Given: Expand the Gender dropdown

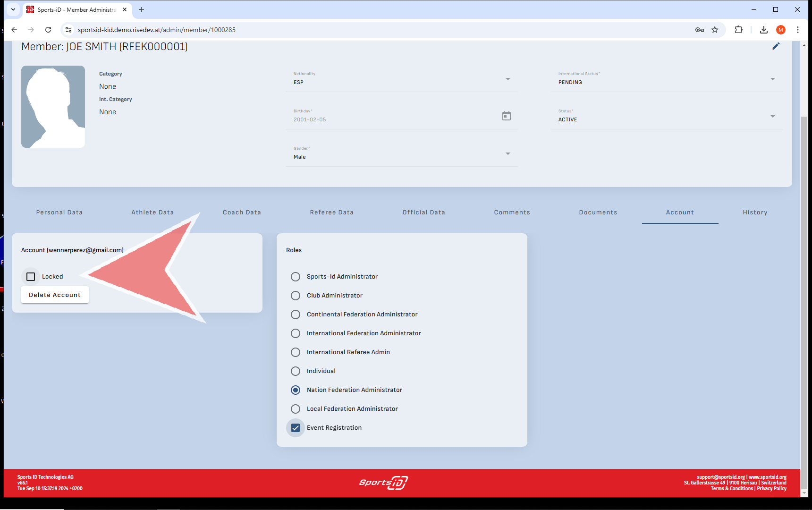Looking at the screenshot, I should [x=507, y=153].
